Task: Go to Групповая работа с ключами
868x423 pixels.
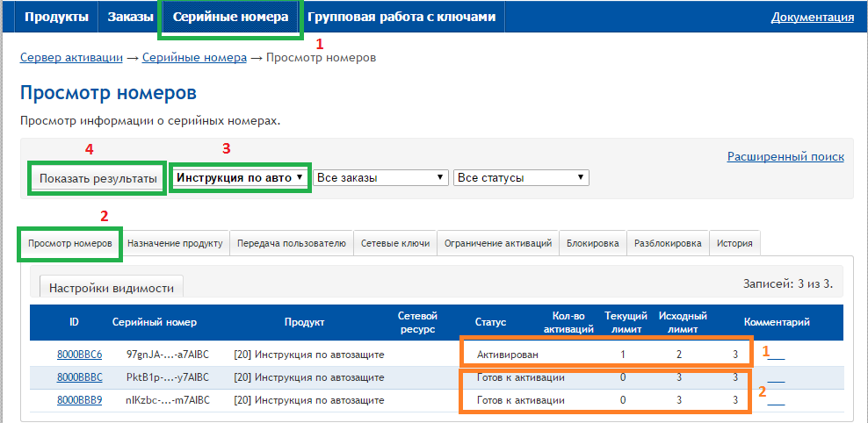Action: [401, 17]
